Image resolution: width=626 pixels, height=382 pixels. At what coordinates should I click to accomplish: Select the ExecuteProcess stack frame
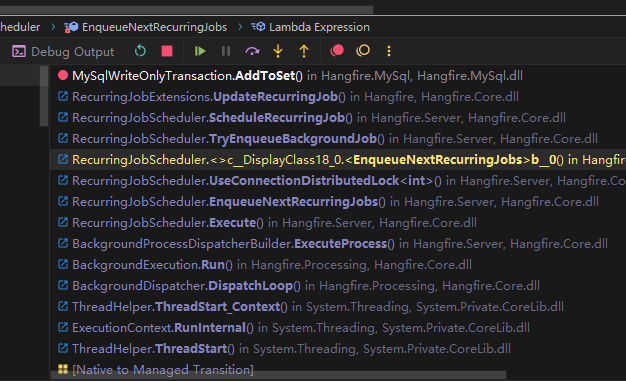point(338,244)
